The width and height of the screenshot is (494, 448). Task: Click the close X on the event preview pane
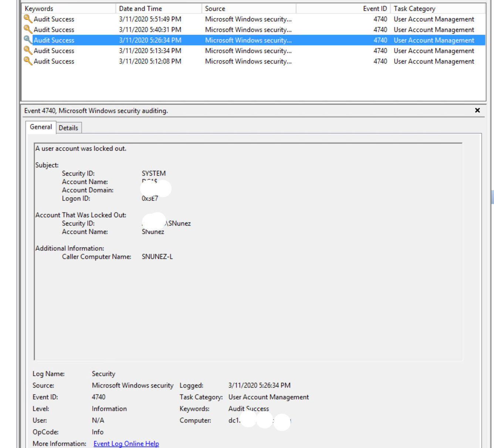pos(477,110)
